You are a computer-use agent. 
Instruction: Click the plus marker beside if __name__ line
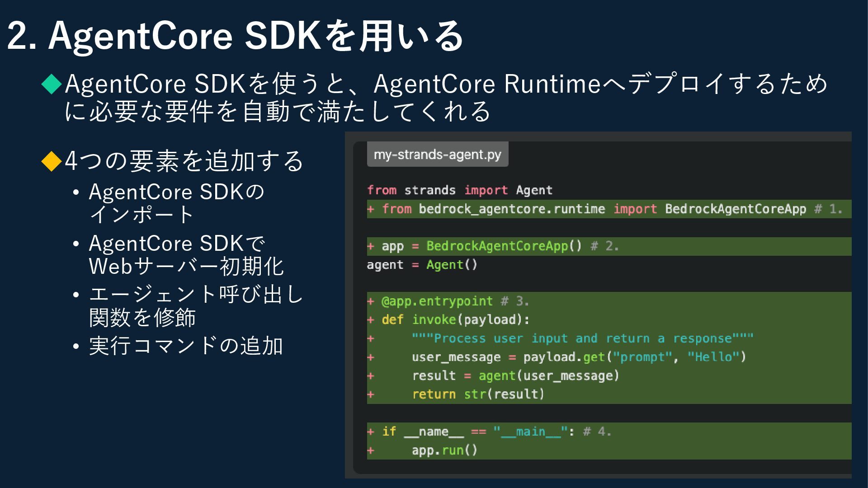click(371, 432)
